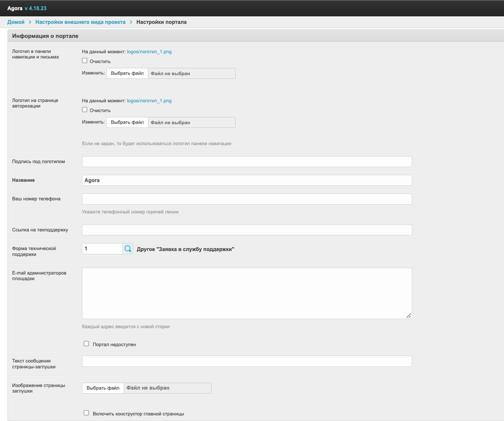Tick Очистить for navigation panel logo
This screenshot has width=504, height=421.
pos(85,60)
